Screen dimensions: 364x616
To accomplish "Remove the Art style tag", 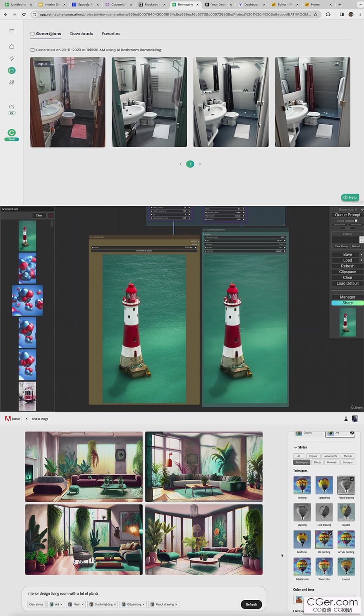I will pos(61,604).
